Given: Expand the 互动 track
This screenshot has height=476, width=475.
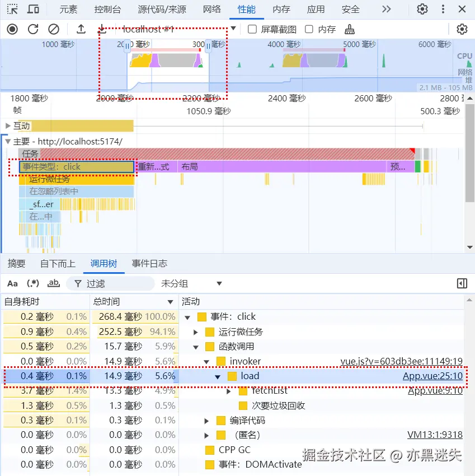Looking at the screenshot, I should point(8,125).
